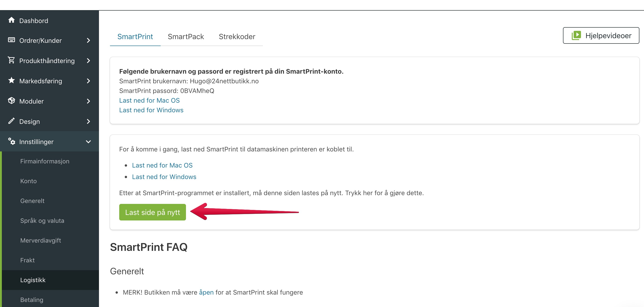644x307 pixels.
Task: Click the Produkthåndtering cart icon
Action: 11,60
